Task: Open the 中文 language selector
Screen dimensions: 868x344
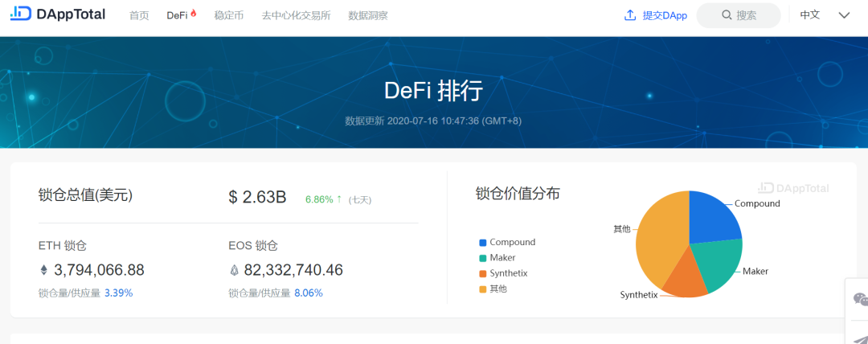Action: (x=810, y=15)
